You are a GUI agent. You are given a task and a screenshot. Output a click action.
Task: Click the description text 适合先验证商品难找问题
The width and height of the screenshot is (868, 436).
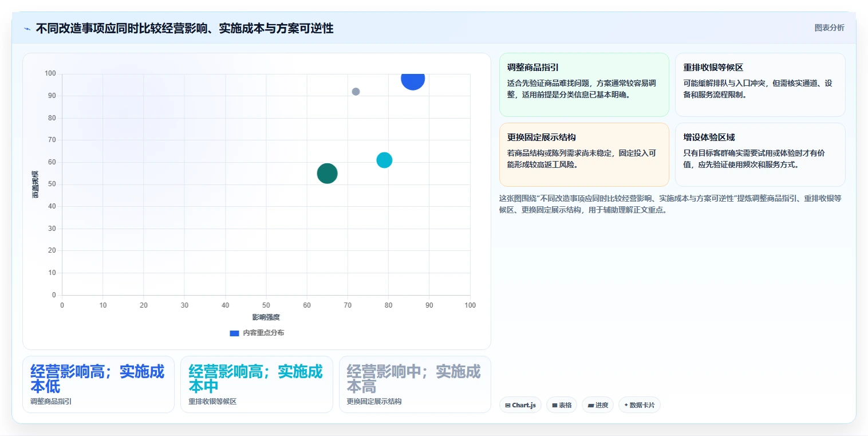(x=582, y=89)
